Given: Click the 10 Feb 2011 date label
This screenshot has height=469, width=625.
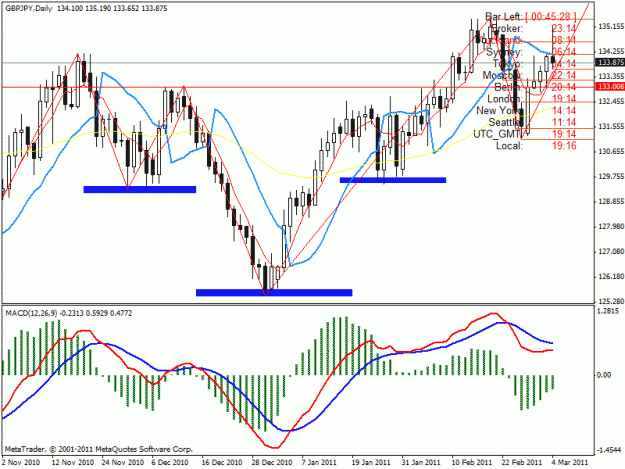Looking at the screenshot, I should [x=472, y=462].
